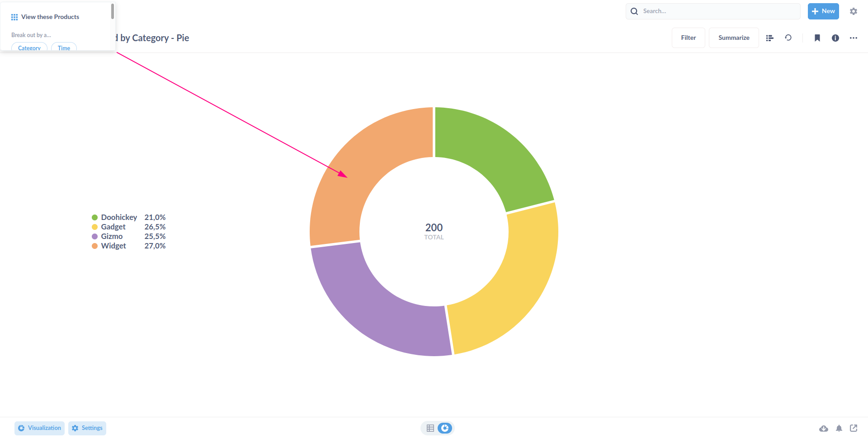
Task: Open sharing with the external link icon
Action: (854, 428)
